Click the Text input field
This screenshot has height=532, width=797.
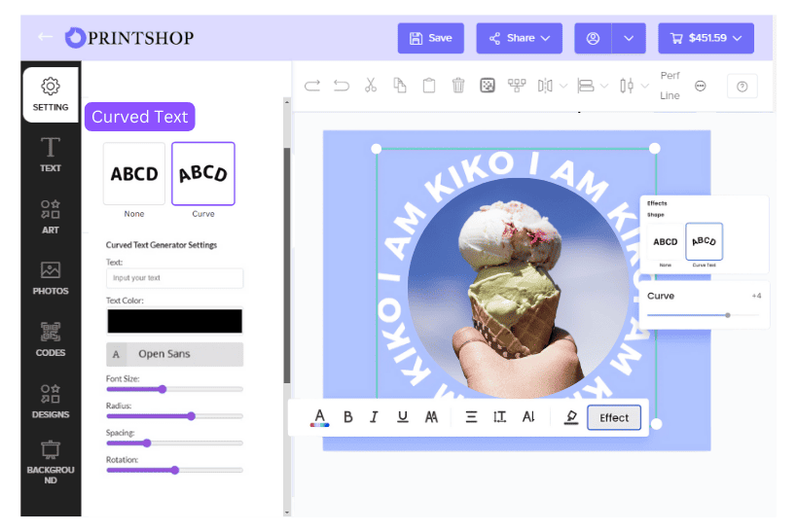[175, 278]
